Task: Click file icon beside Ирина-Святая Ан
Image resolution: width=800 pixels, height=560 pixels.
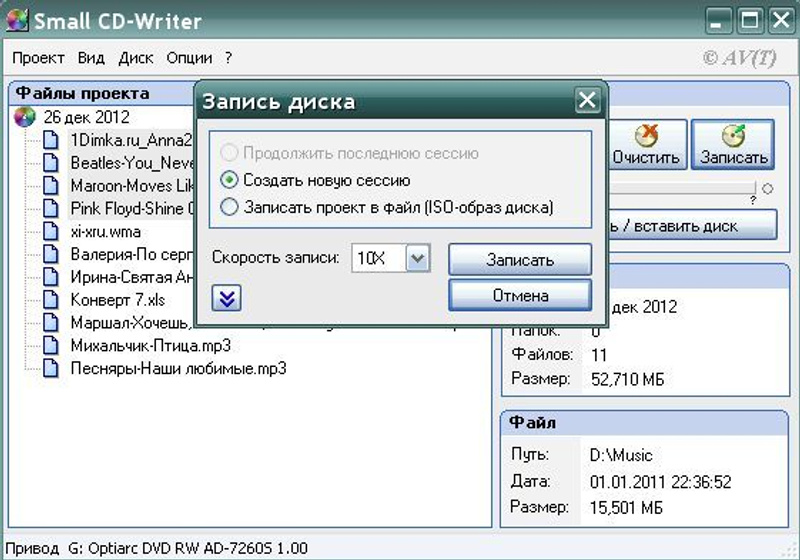Action: tap(51, 277)
